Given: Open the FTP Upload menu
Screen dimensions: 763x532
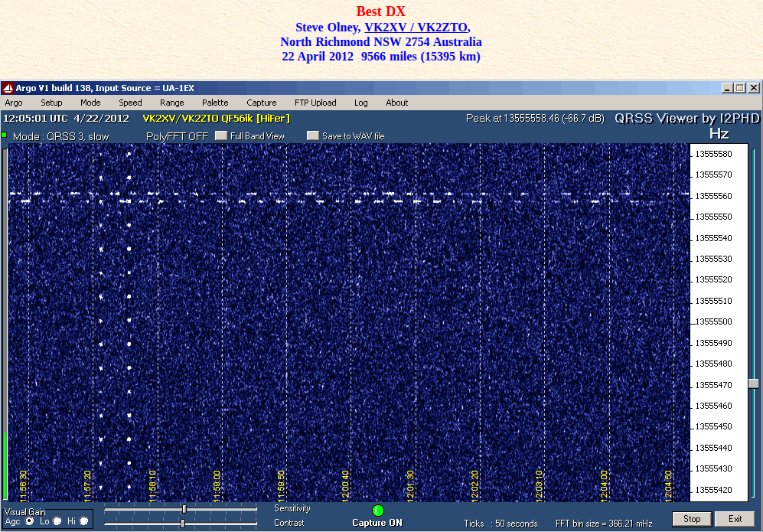Looking at the screenshot, I should click(315, 103).
